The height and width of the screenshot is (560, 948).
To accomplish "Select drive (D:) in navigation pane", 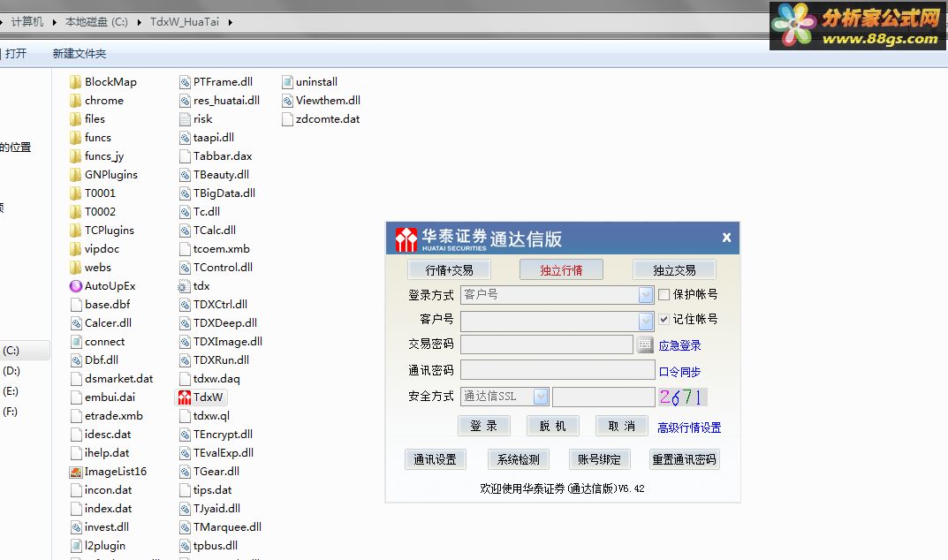I will [x=11, y=371].
